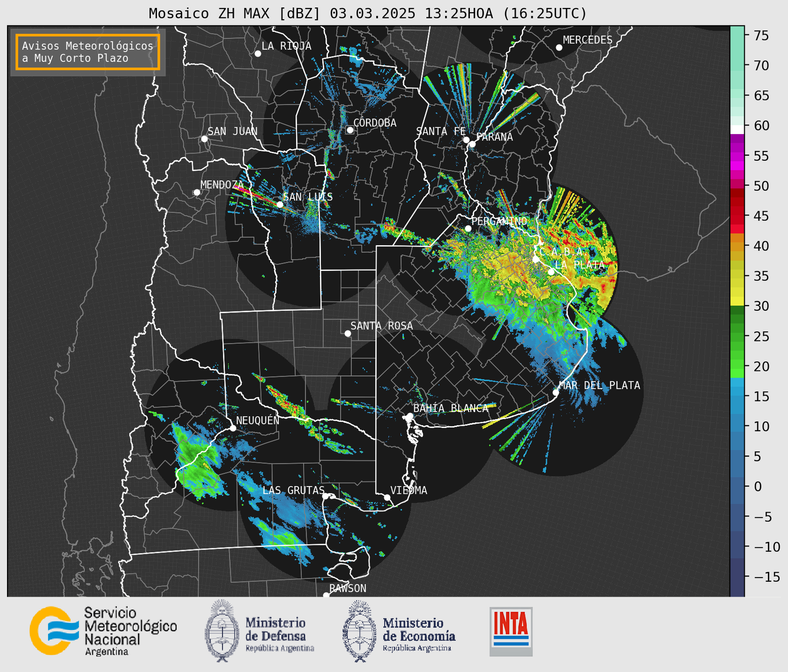Click the 40 dBZ scale label
The height and width of the screenshot is (672, 788).
tap(761, 246)
